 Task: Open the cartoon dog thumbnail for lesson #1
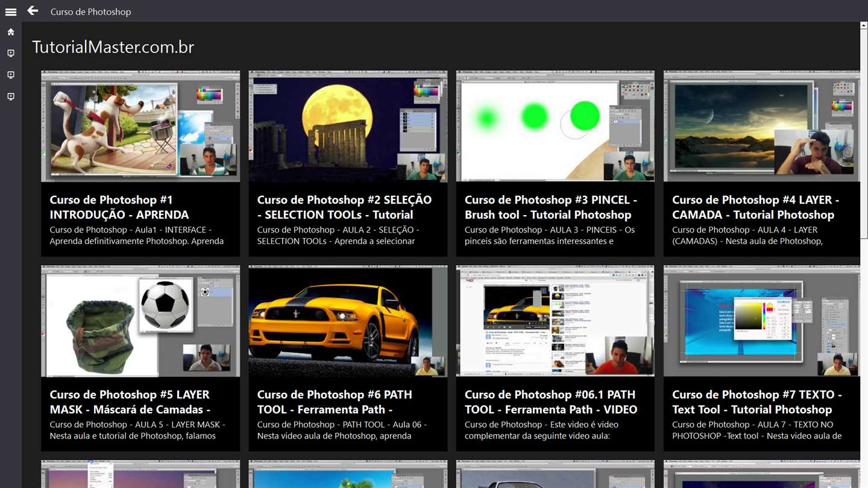[x=140, y=127]
